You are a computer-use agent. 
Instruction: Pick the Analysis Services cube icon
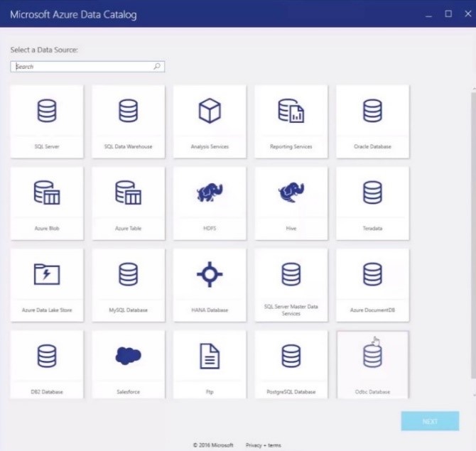tap(210, 111)
